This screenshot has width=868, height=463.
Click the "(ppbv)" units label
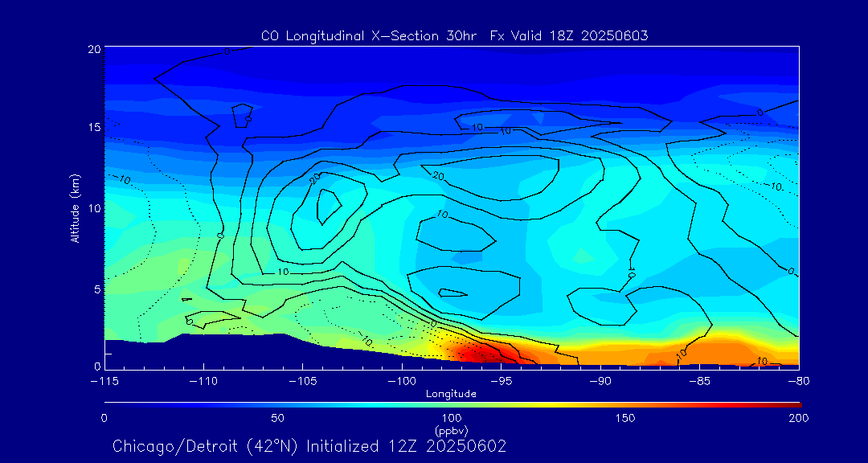[451, 430]
